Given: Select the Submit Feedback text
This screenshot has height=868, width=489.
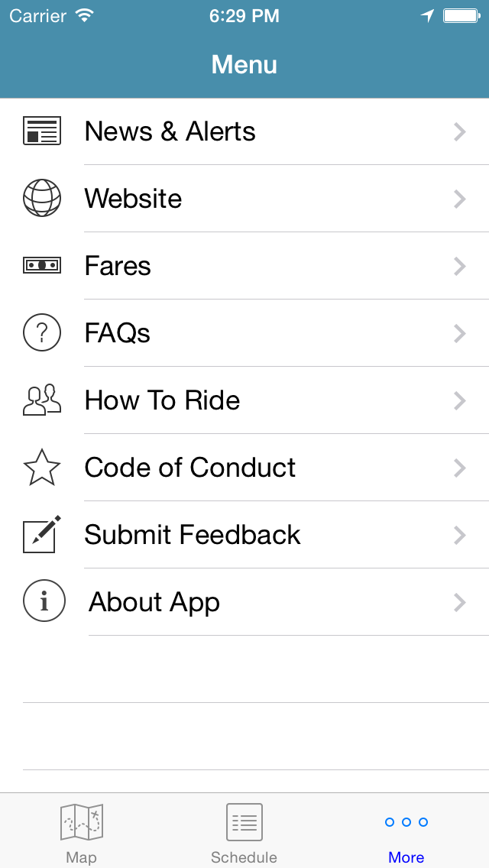Looking at the screenshot, I should coord(192,535).
